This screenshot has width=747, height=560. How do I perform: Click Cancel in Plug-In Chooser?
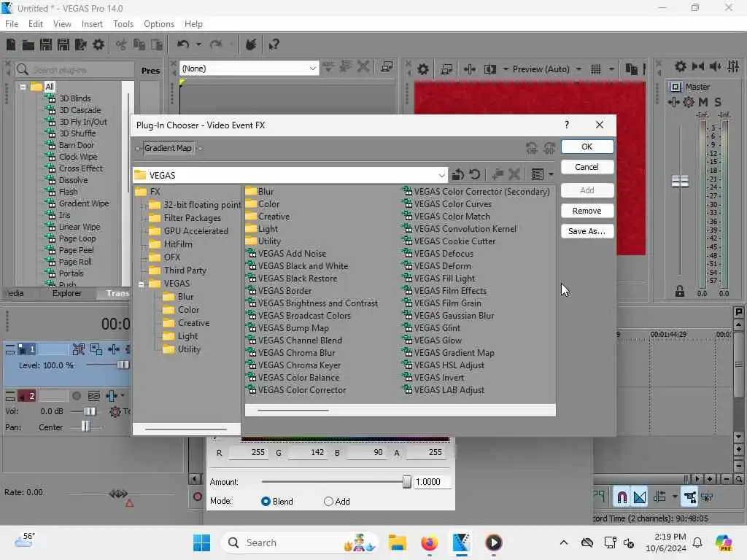587,167
